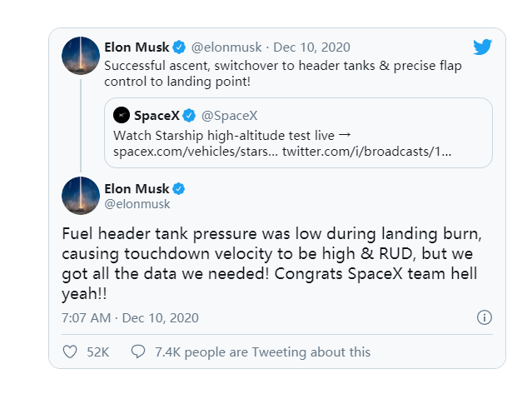The image size is (532, 404).
Task: Click the SpaceX verified badge
Action: point(189,116)
